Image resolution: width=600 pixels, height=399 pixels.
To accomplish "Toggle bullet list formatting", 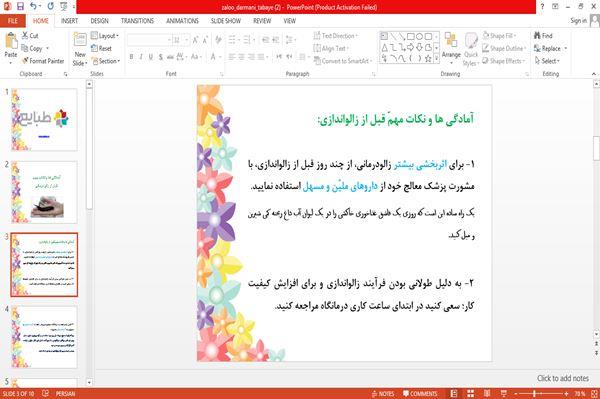I will (233, 40).
